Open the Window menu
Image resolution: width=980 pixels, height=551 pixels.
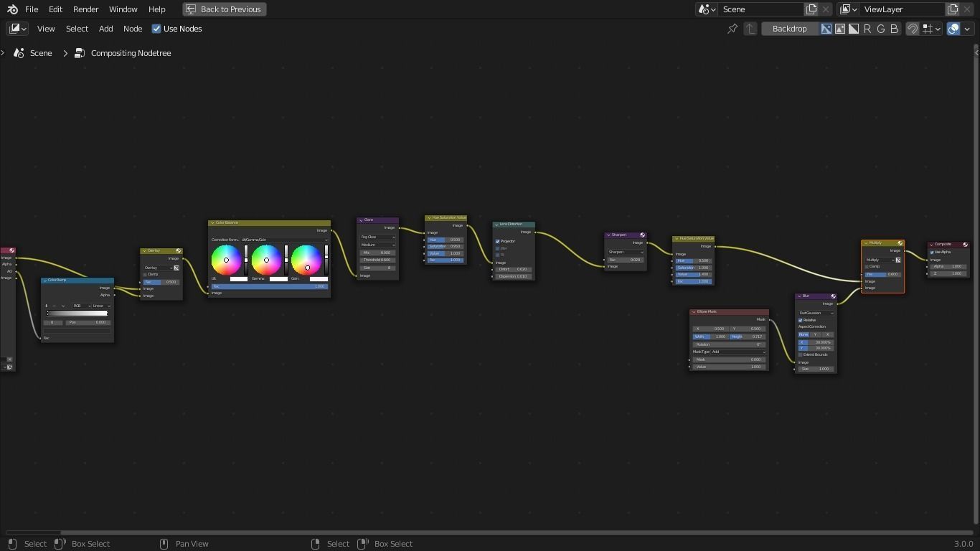(123, 9)
